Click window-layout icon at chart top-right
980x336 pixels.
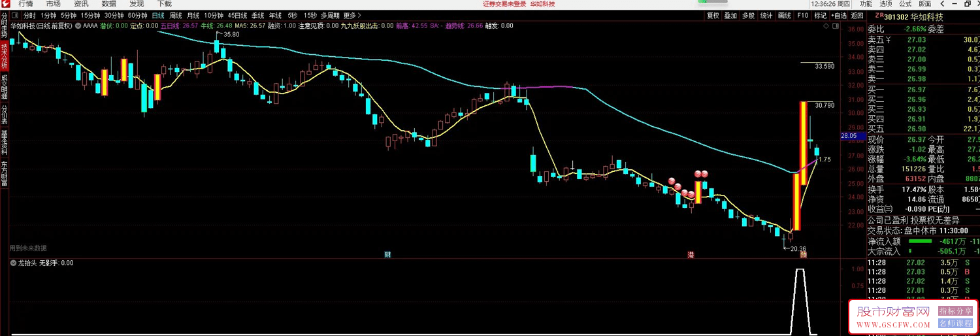pos(835,25)
